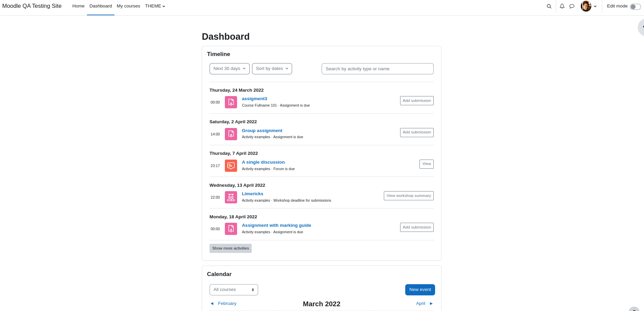Screen dimensions: 644x311
Task: Open the All courses calendar selector
Action: pos(234,290)
